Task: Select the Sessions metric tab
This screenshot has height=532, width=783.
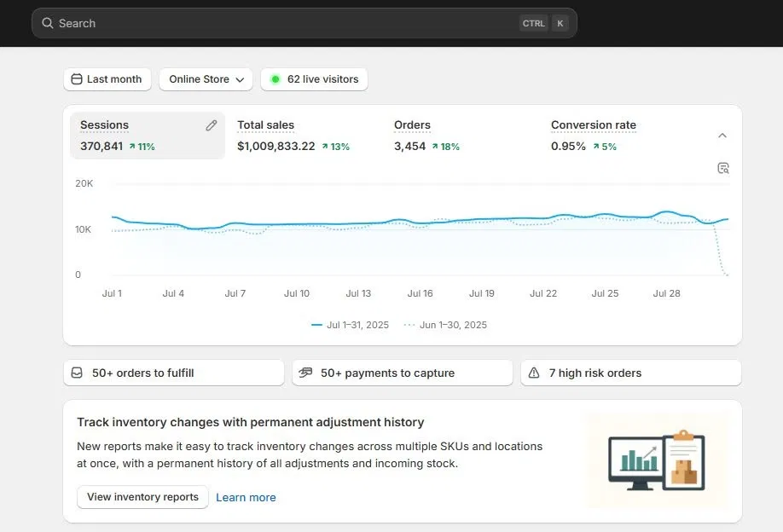Action: pyautogui.click(x=148, y=136)
